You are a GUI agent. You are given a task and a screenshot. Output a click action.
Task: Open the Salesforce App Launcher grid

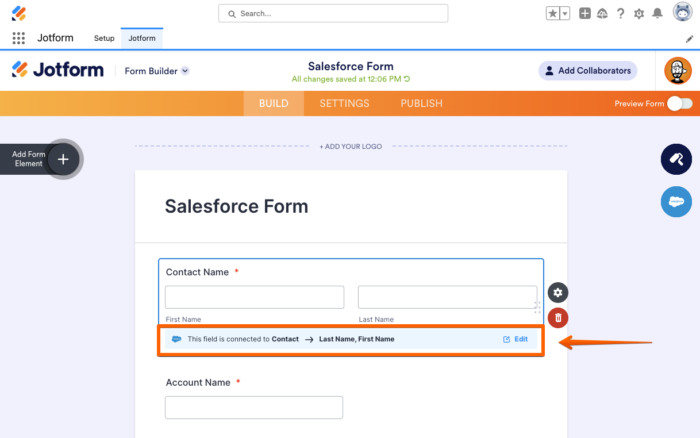18,38
